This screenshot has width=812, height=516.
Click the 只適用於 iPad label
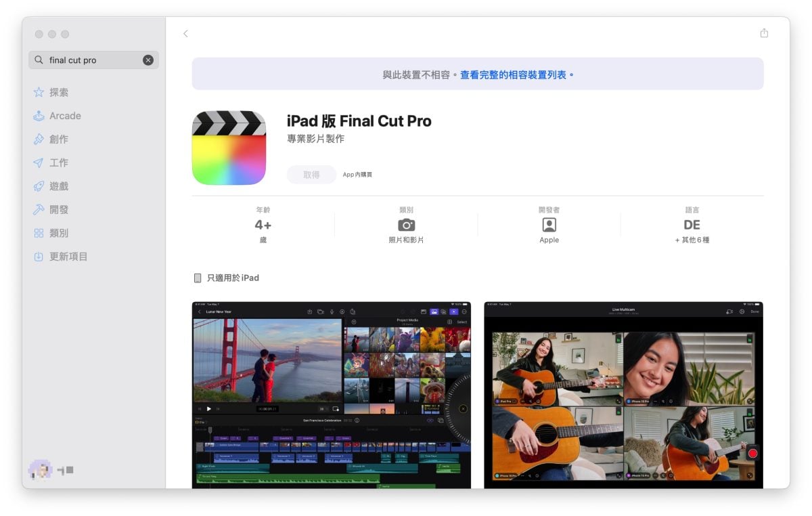[233, 278]
